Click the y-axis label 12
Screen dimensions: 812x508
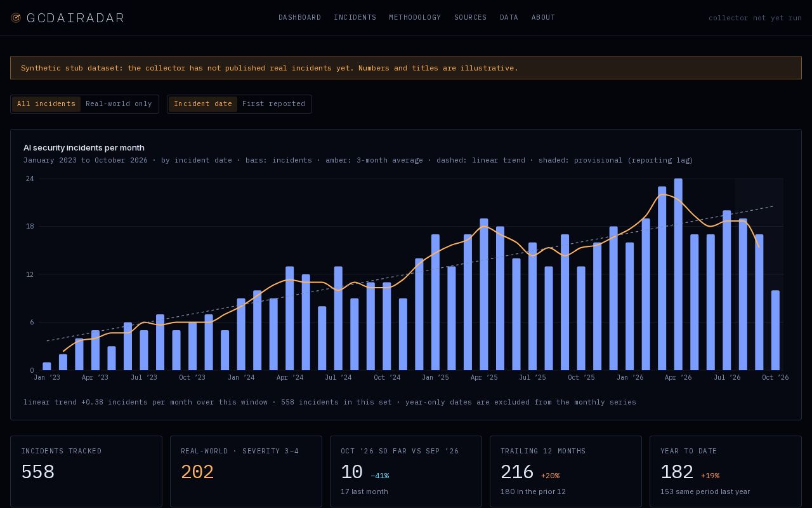pyautogui.click(x=30, y=274)
